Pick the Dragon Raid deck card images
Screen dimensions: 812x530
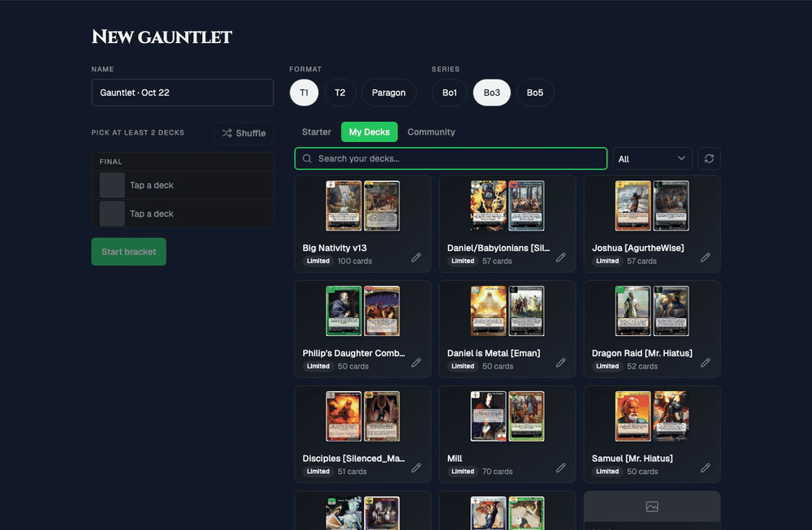pos(652,311)
